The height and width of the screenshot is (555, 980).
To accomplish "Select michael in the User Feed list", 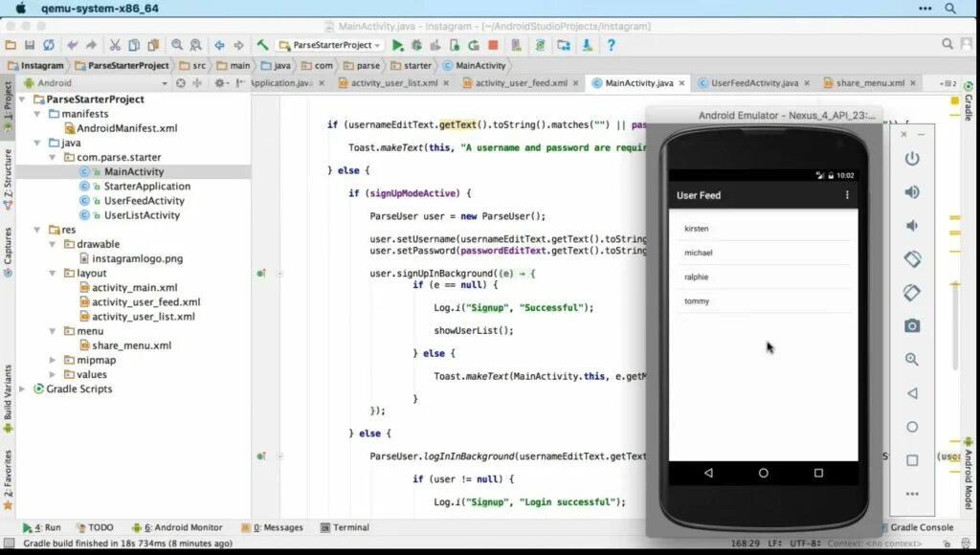I will coord(763,253).
